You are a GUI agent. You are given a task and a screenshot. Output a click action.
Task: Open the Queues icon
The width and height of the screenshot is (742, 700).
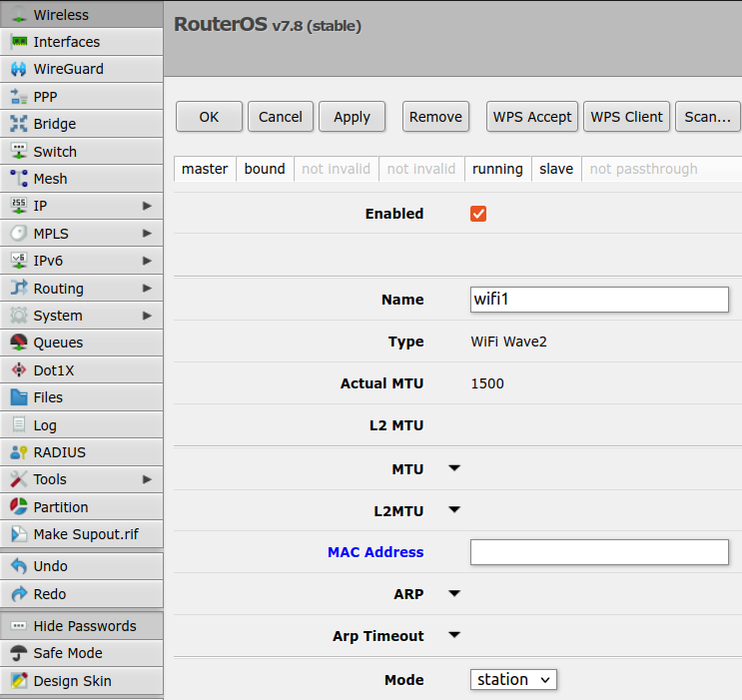click(x=19, y=343)
